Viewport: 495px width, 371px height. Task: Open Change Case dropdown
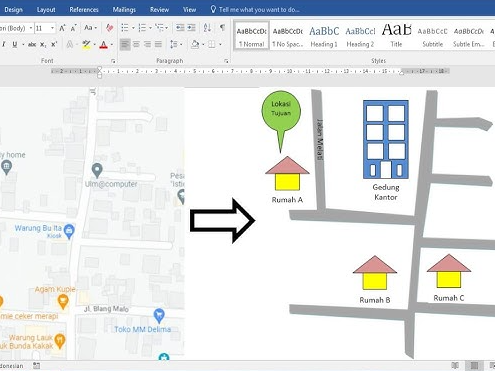(90, 28)
